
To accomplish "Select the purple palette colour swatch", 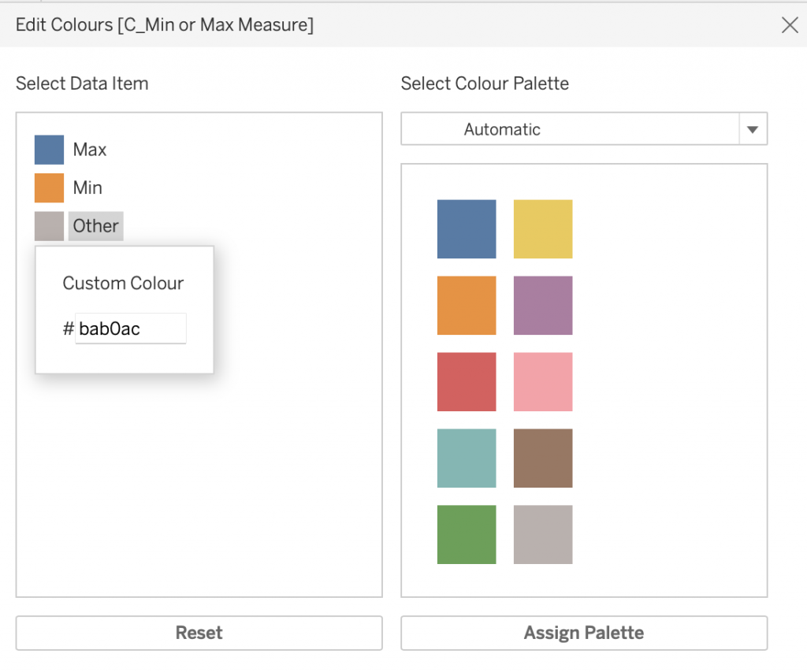I will point(543,306).
